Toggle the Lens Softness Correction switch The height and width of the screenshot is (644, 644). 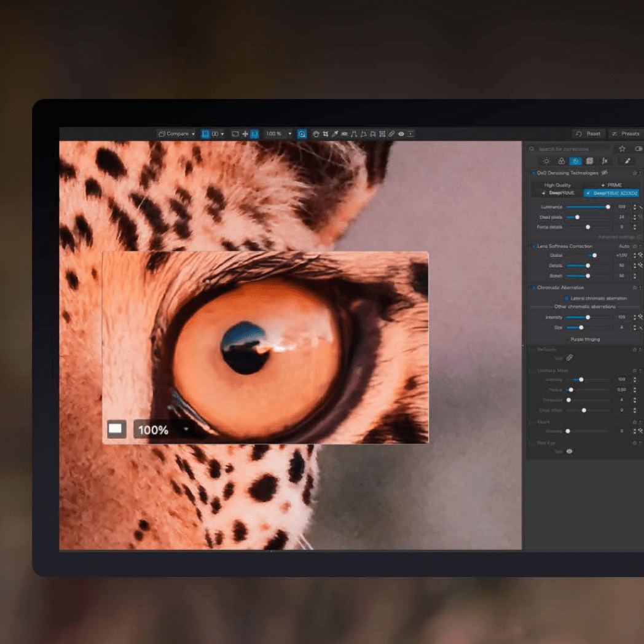pos(533,246)
